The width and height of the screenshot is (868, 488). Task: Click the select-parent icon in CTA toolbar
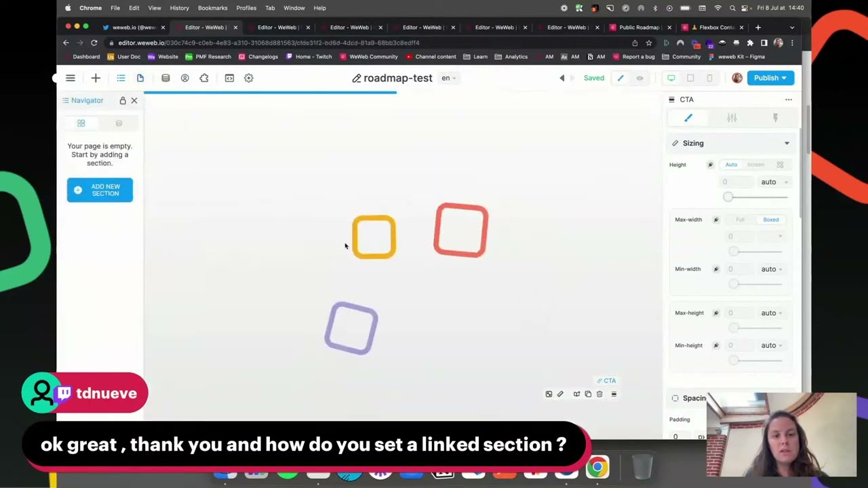point(549,394)
